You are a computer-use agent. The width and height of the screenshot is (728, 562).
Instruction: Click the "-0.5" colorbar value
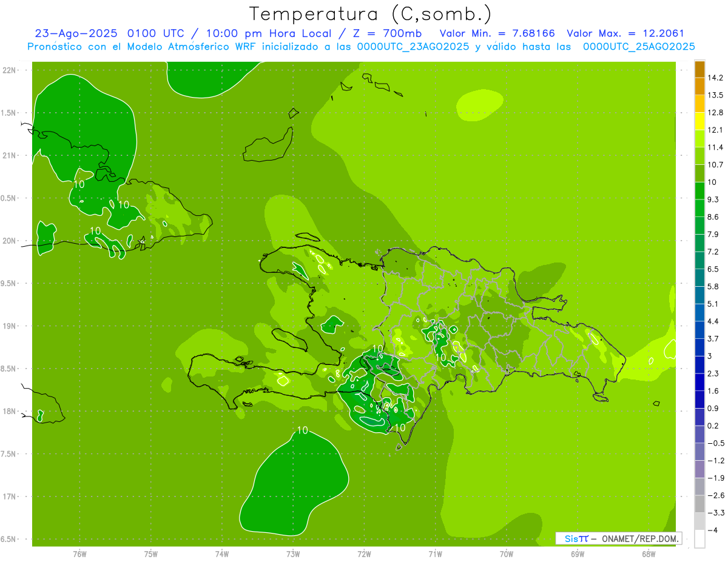(715, 443)
